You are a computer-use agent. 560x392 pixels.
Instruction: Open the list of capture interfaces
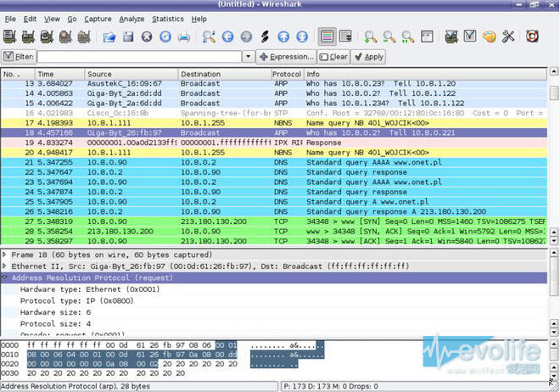pyautogui.click(x=9, y=36)
